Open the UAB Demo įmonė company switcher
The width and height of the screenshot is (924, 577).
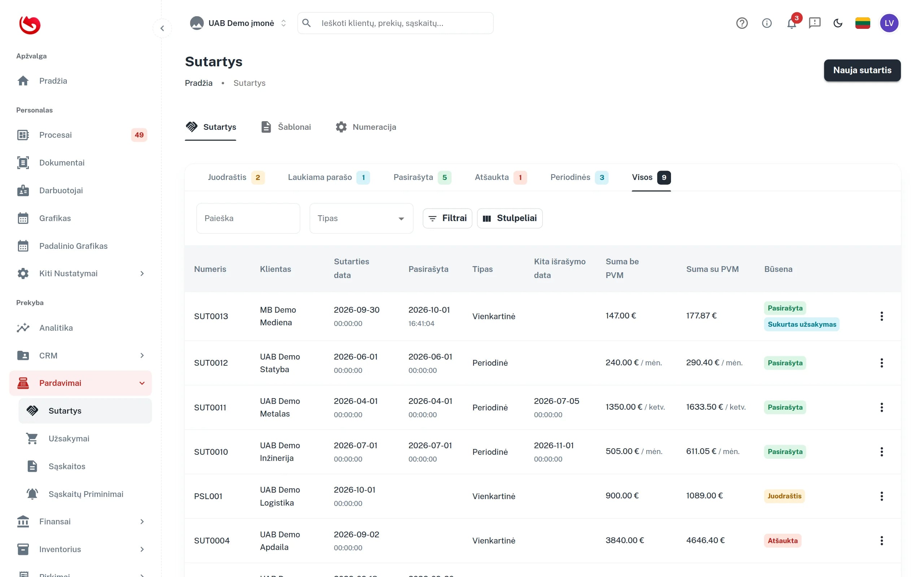[x=239, y=23]
